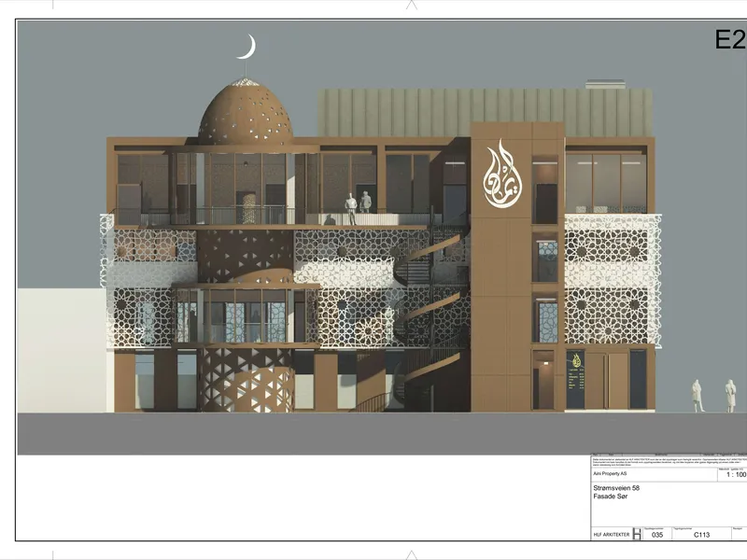Click the project number '035'

[x=657, y=535]
